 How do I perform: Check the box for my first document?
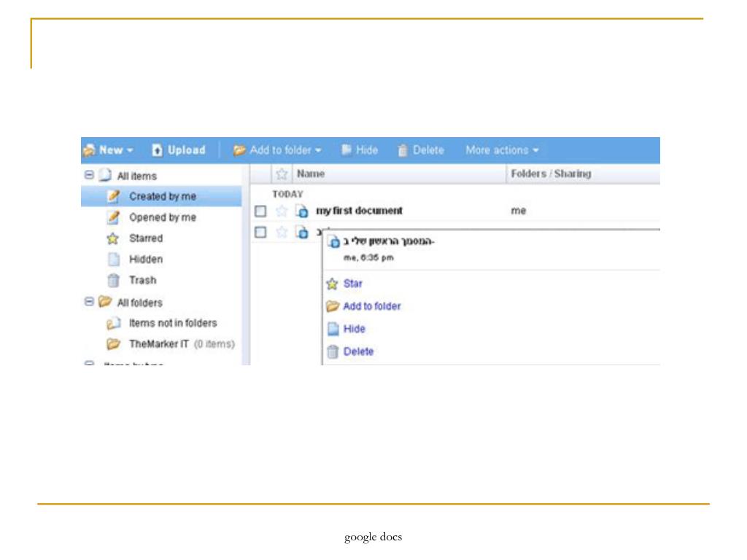coord(260,211)
